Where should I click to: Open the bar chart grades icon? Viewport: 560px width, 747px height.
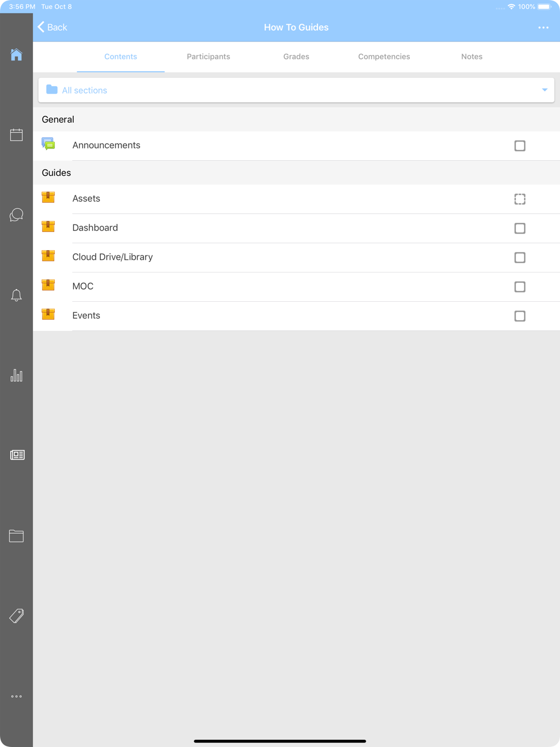16,375
